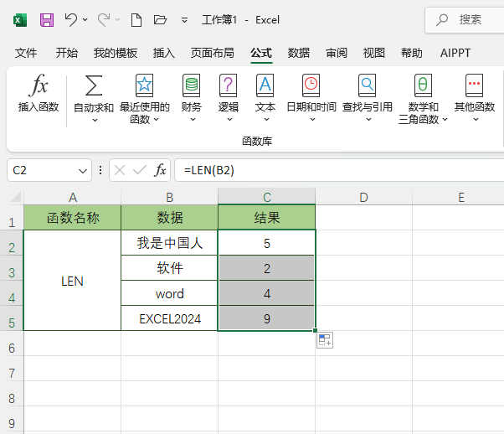Open 最近使用的函数 star book icon
This screenshot has height=434, width=504.
tap(144, 85)
